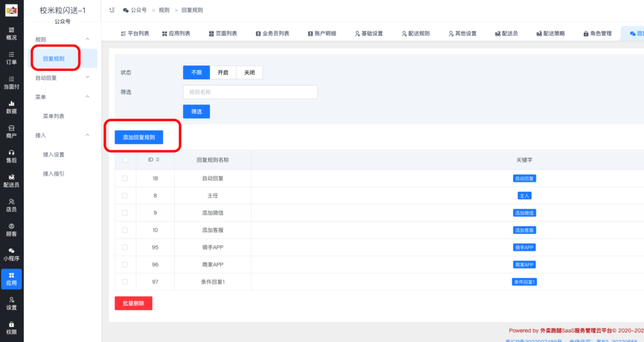
Task: Select the 不限 status filter option
Action: coord(196,72)
